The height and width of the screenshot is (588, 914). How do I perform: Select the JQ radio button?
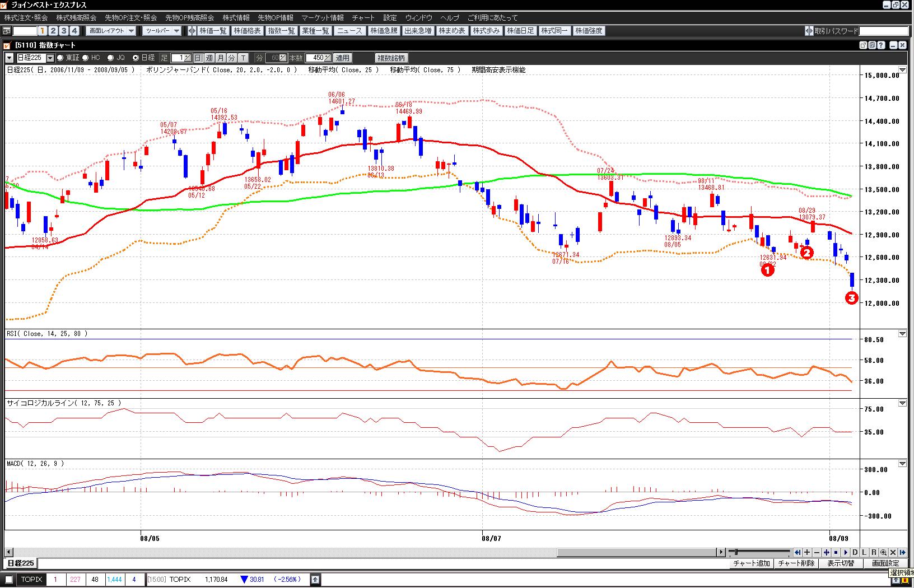pyautogui.click(x=110, y=58)
